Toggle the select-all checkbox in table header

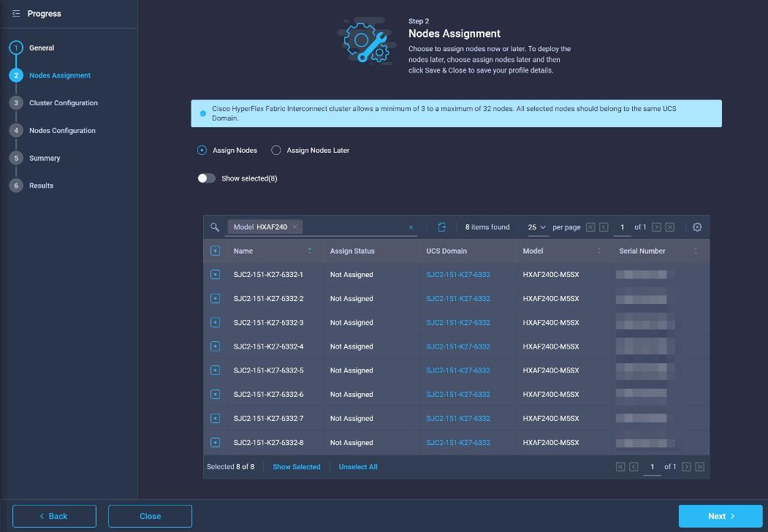(x=215, y=251)
